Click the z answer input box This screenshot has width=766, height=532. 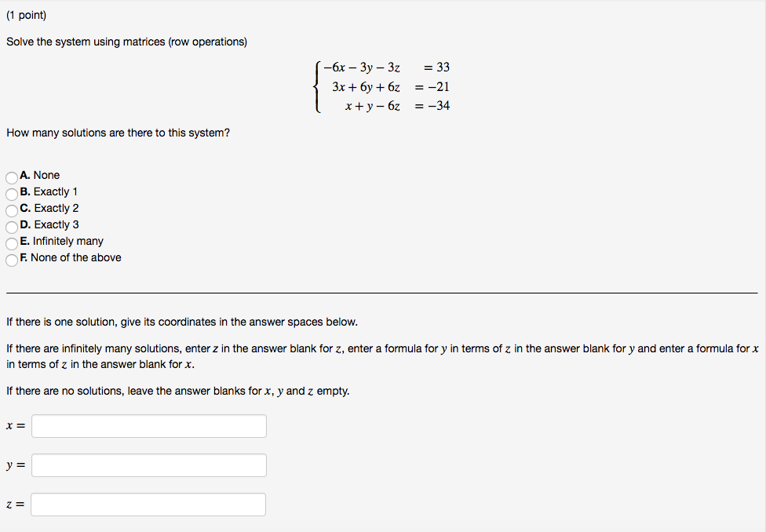pos(148,505)
